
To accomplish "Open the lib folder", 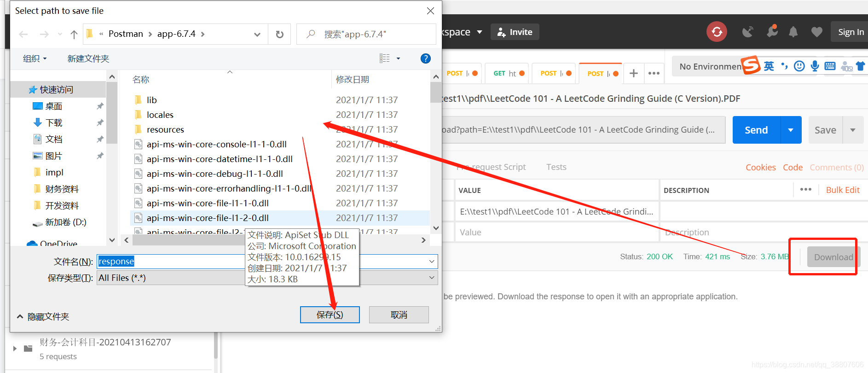I will pos(151,100).
